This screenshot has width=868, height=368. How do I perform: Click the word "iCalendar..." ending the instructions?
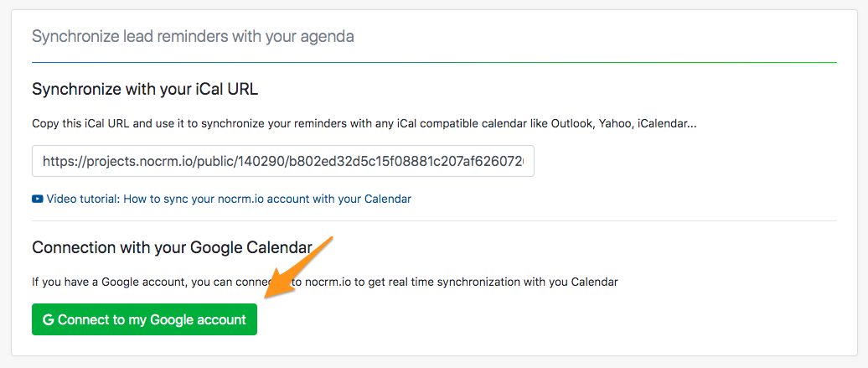(x=667, y=123)
